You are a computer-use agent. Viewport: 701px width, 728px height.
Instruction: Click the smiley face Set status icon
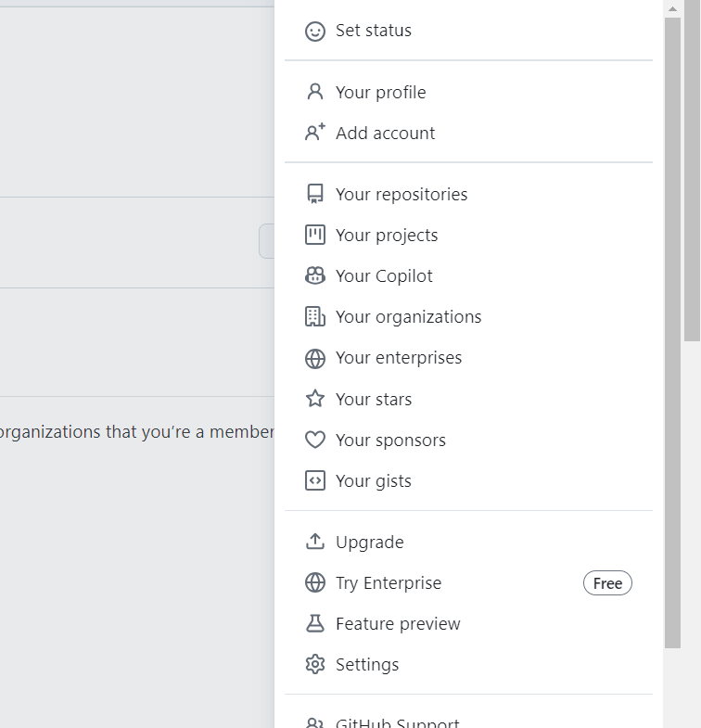pyautogui.click(x=314, y=32)
